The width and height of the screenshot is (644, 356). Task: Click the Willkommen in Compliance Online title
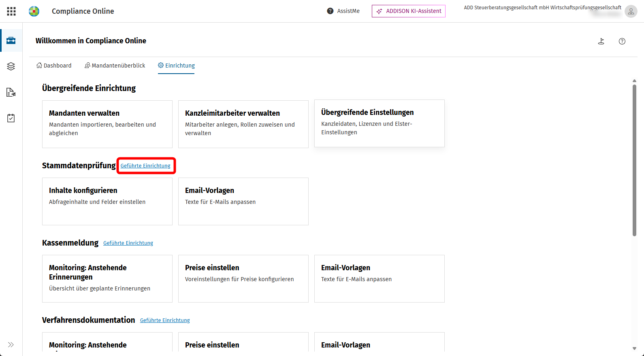[91, 41]
